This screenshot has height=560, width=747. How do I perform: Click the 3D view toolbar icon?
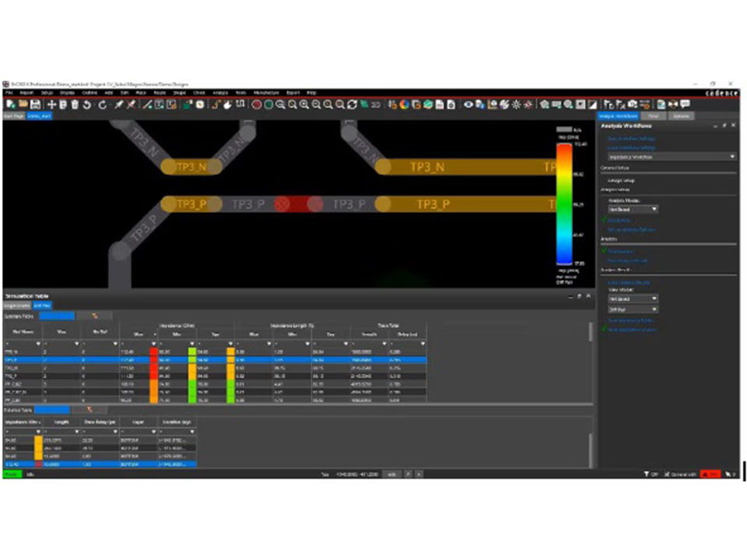[375, 104]
